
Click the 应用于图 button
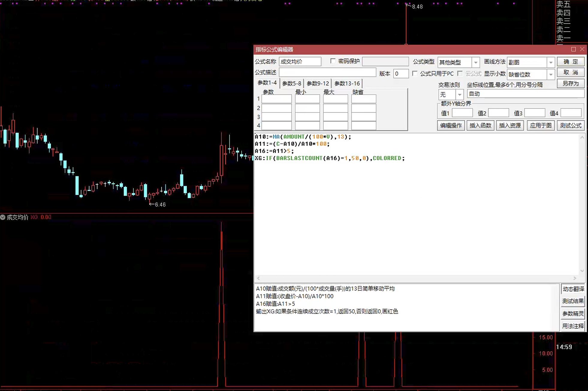541,125
